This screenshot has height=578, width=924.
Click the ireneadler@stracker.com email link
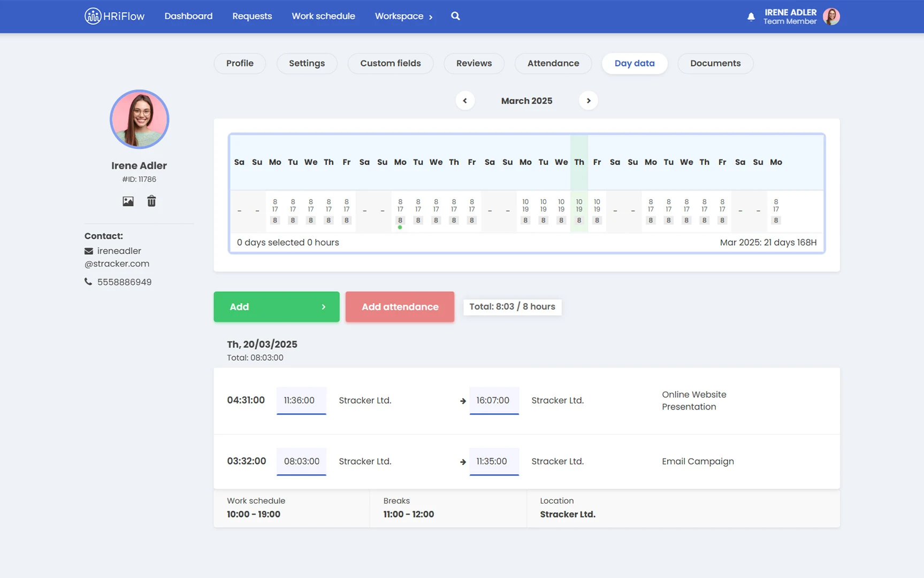pos(118,257)
